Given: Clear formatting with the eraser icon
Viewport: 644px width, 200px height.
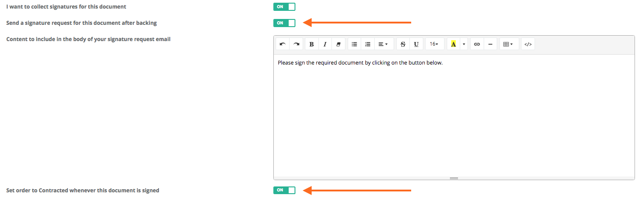Looking at the screenshot, I should [x=338, y=44].
